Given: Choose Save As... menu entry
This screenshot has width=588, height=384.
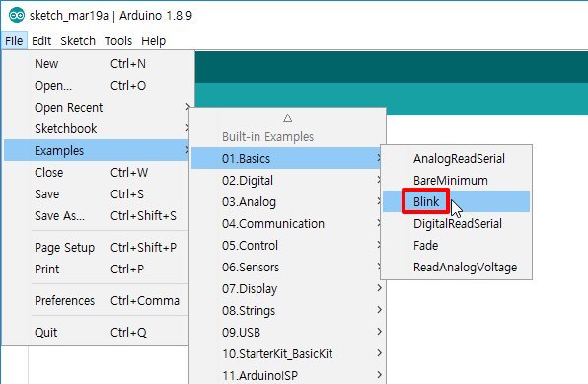Looking at the screenshot, I should (x=97, y=216).
